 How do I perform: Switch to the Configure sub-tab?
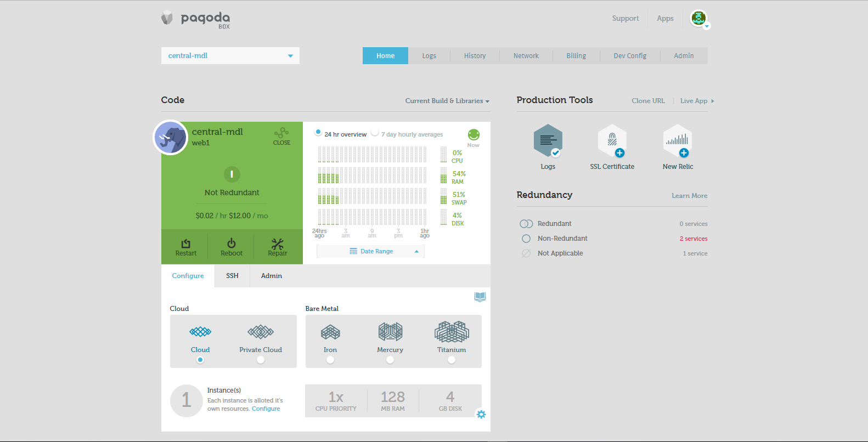188,276
